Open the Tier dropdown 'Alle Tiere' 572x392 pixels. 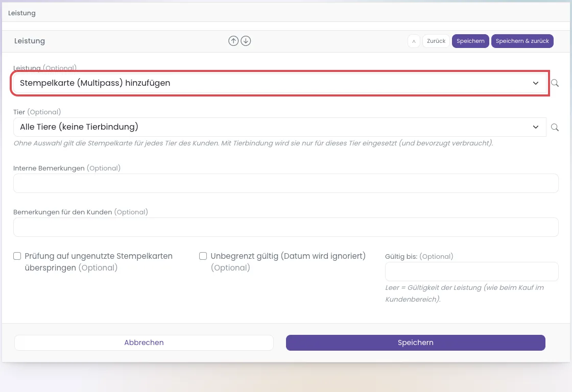pyautogui.click(x=279, y=127)
